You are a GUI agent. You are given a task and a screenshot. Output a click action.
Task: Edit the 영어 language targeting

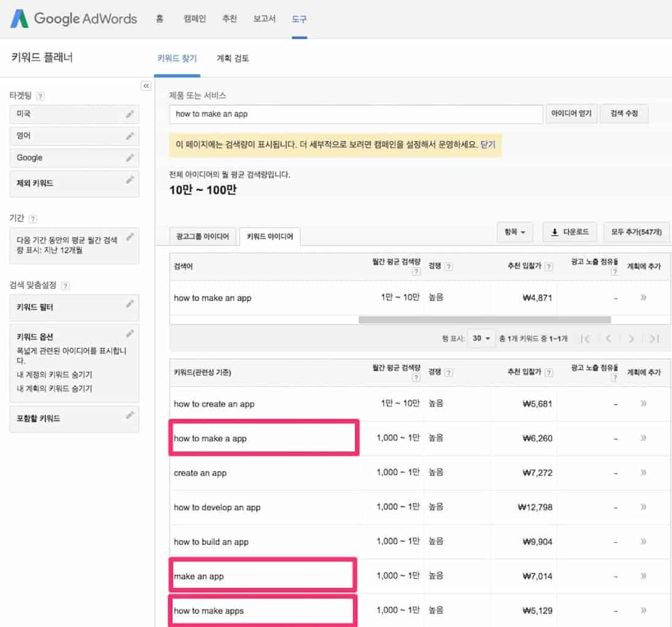click(x=130, y=136)
